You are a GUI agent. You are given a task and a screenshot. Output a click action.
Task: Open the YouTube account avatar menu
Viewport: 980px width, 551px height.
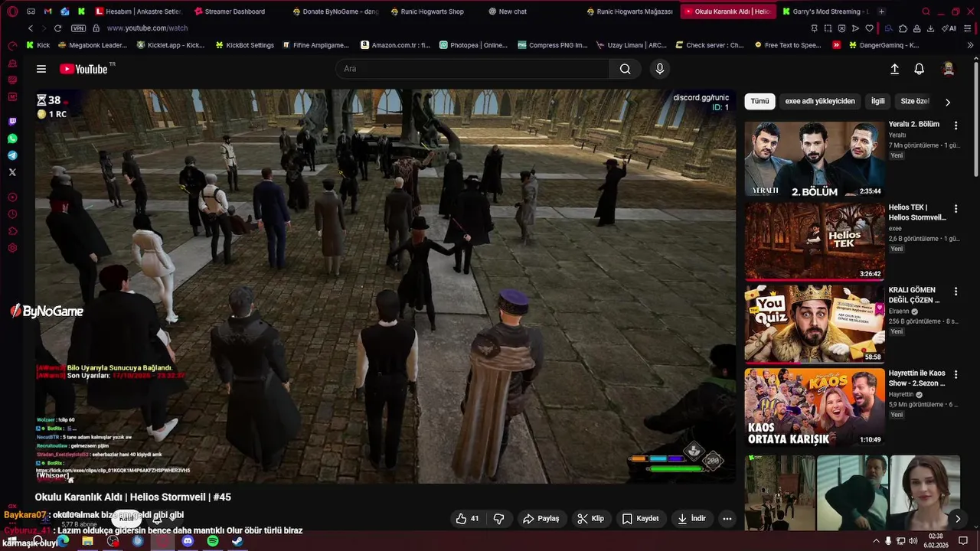tap(948, 69)
